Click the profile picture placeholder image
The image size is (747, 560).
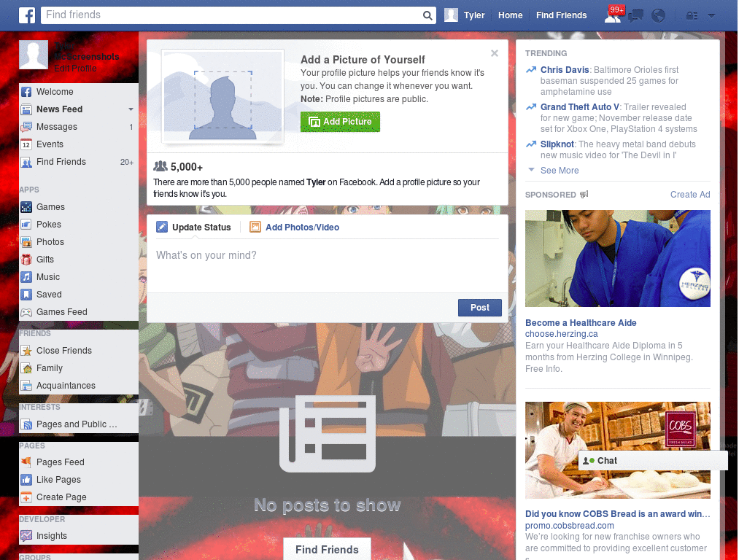[223, 97]
